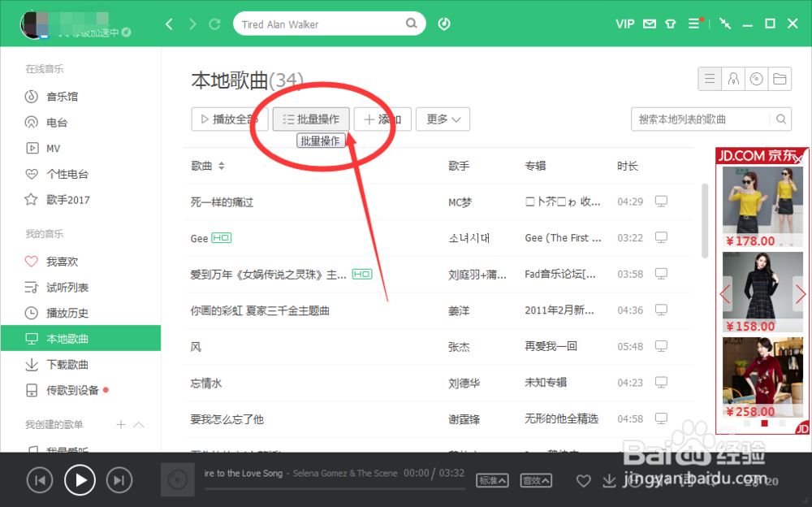
Task: Switch local songs to folder view
Action: tap(779, 78)
